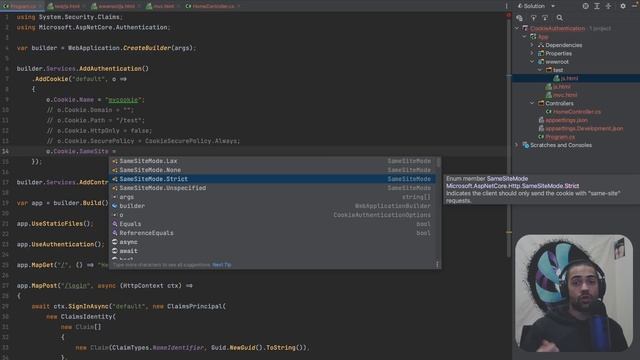Switch to the test/js.html editor tab
The height and width of the screenshot is (360, 640).
(64, 6)
